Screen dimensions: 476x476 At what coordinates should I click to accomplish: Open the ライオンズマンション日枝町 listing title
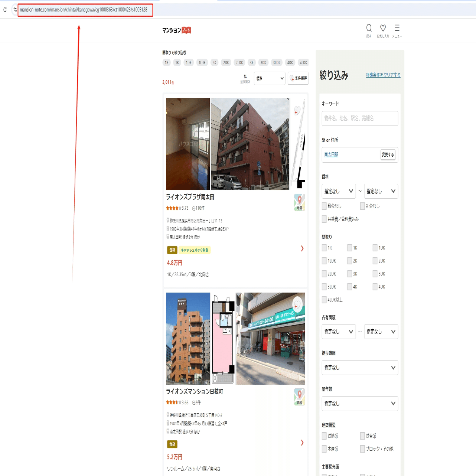click(x=195, y=392)
